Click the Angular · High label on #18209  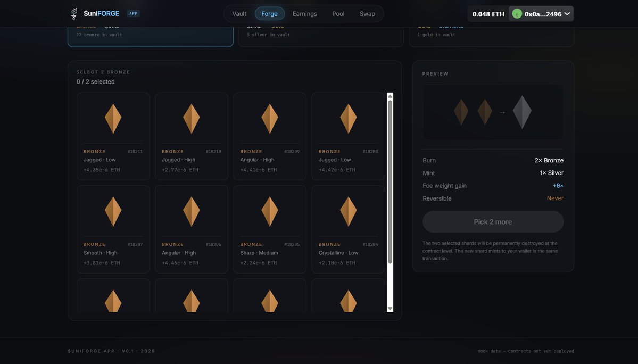click(x=257, y=160)
